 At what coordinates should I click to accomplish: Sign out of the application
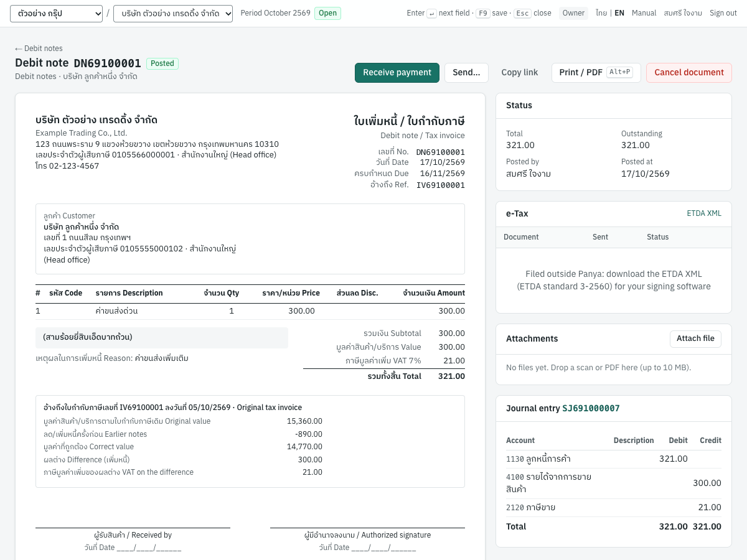click(x=723, y=13)
